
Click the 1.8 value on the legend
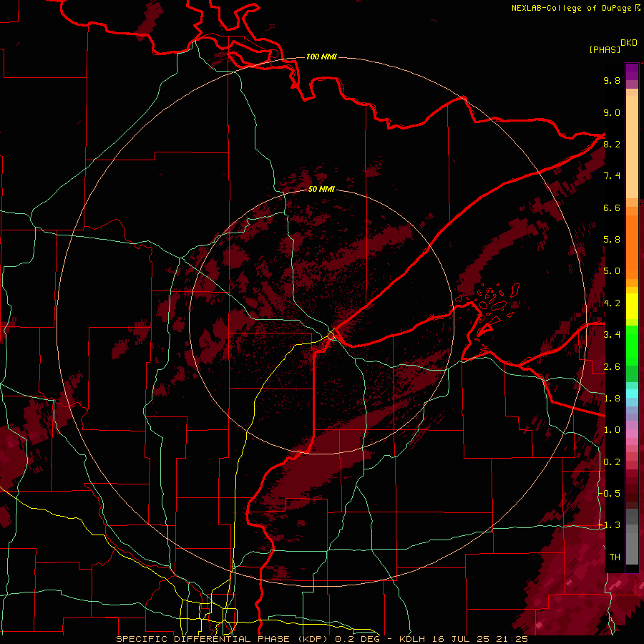612,399
